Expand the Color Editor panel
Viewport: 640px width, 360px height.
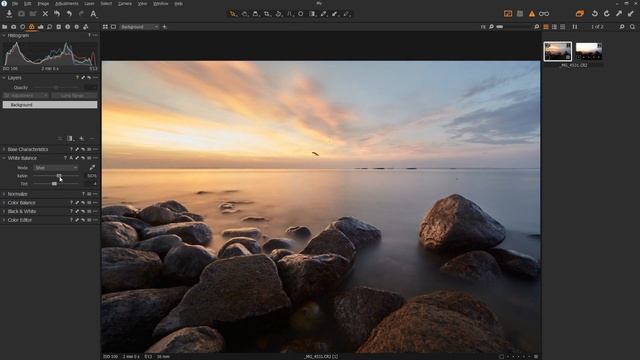click(4, 220)
